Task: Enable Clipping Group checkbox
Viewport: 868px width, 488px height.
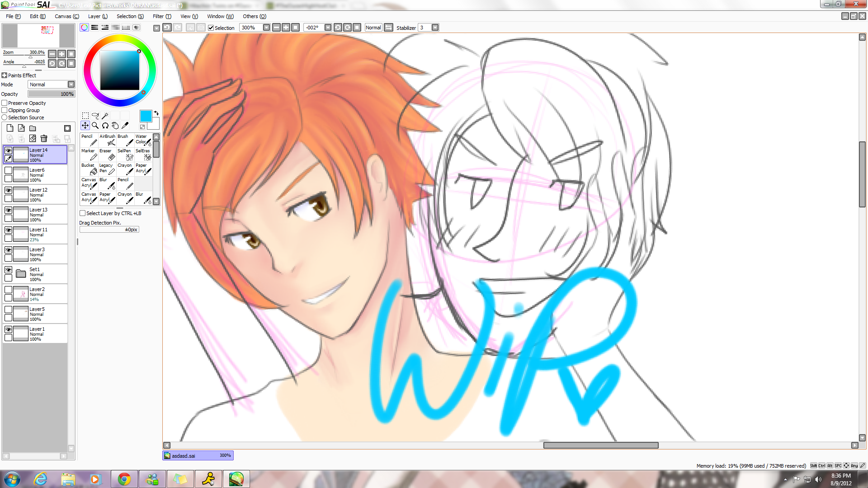Action: click(5, 110)
